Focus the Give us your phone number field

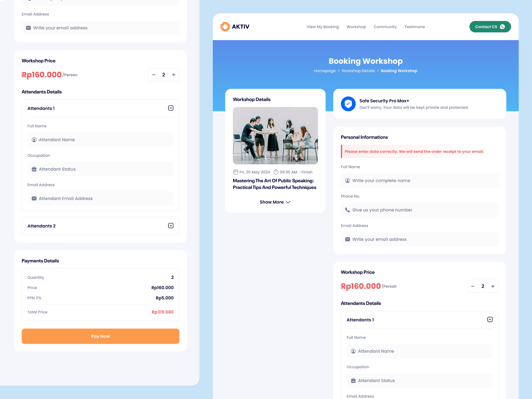pos(419,210)
